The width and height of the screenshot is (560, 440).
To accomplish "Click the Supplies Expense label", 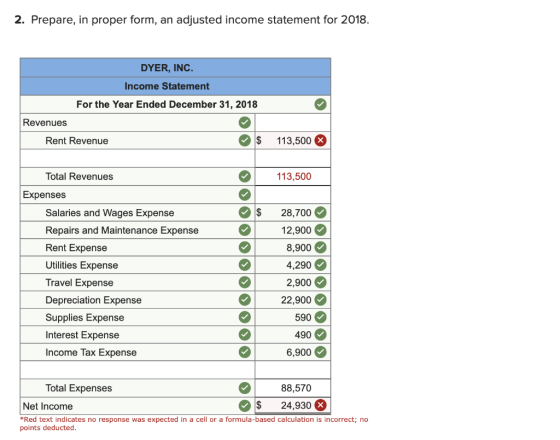I will (85, 318).
